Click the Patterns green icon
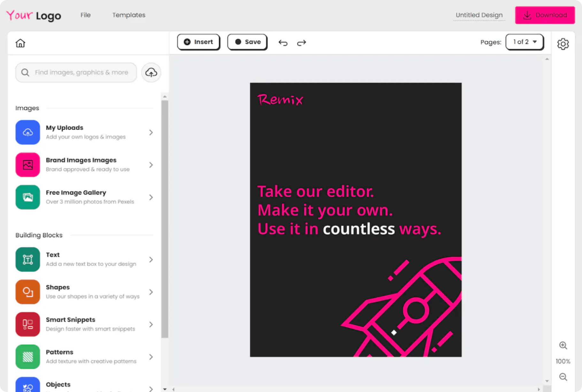The height and width of the screenshot is (392, 582). [28, 357]
